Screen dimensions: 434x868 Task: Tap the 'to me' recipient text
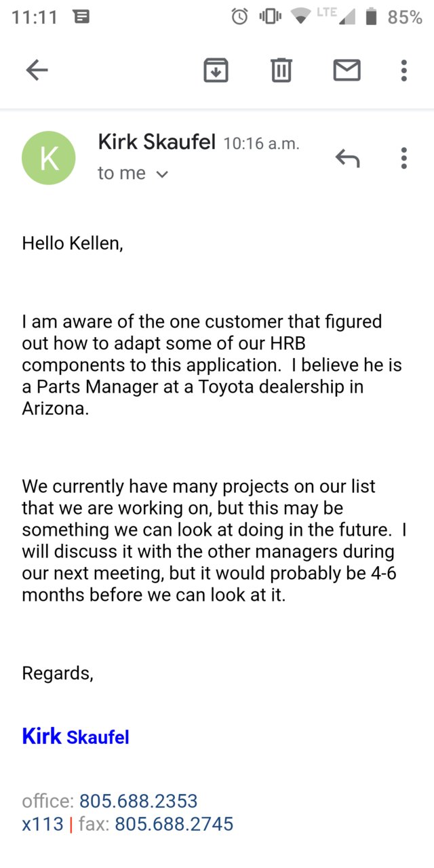pos(121,174)
